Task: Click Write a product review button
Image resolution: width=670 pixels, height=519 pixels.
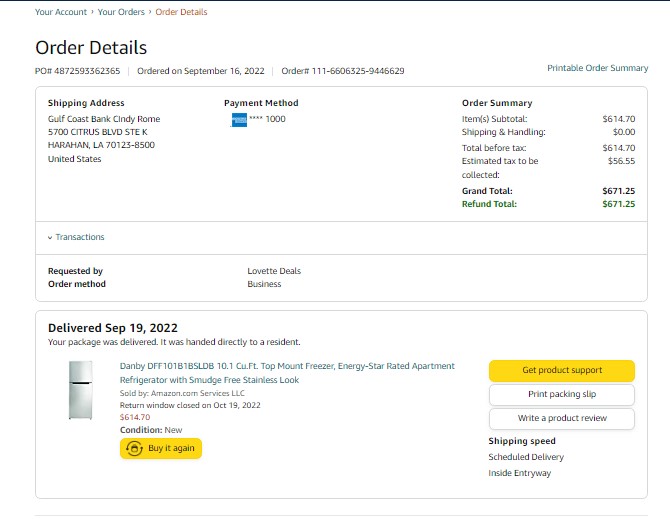Action: (x=562, y=418)
